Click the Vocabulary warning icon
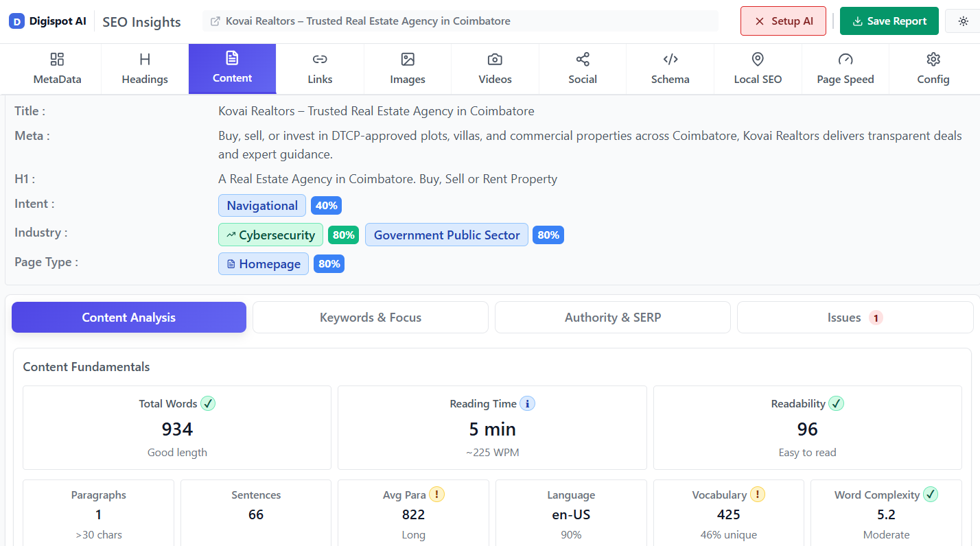 point(757,495)
